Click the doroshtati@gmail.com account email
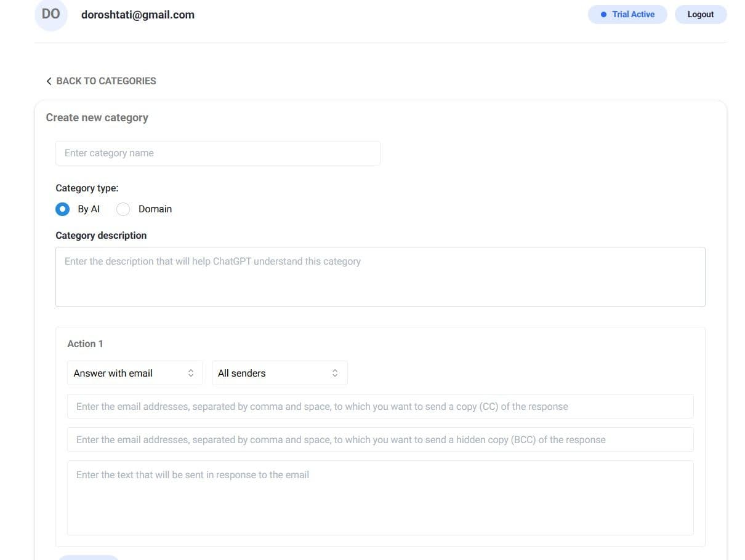Viewport: 745px width, 560px height. 138,15
